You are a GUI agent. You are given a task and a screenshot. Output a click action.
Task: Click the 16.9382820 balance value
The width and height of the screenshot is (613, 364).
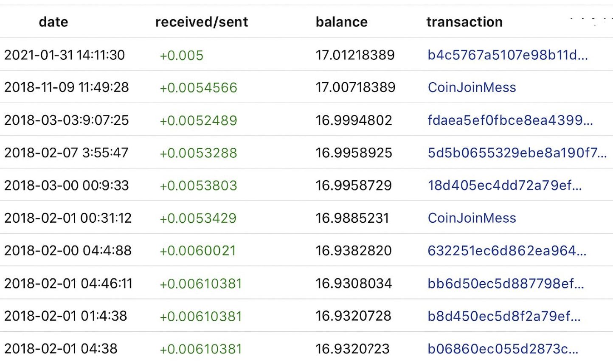[353, 251]
